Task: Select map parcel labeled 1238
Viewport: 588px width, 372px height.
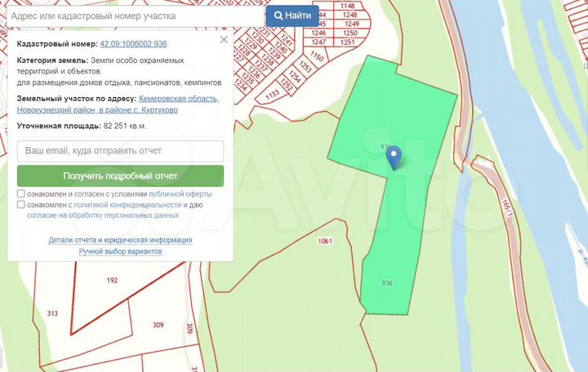Action: tap(268, 60)
